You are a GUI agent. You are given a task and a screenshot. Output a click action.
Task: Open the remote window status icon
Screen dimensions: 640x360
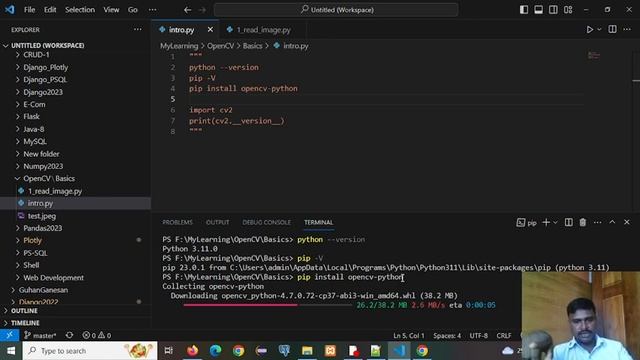(x=9, y=336)
